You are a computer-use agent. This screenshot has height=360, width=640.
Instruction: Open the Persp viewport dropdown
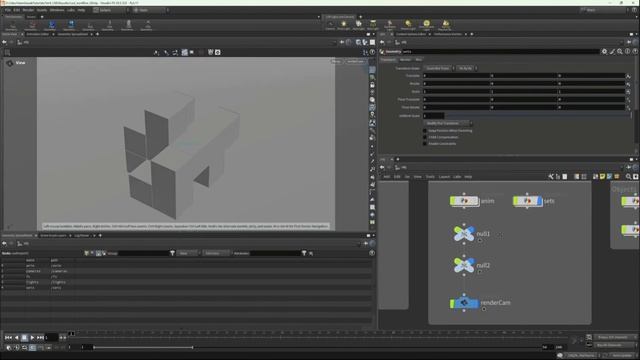[336, 61]
